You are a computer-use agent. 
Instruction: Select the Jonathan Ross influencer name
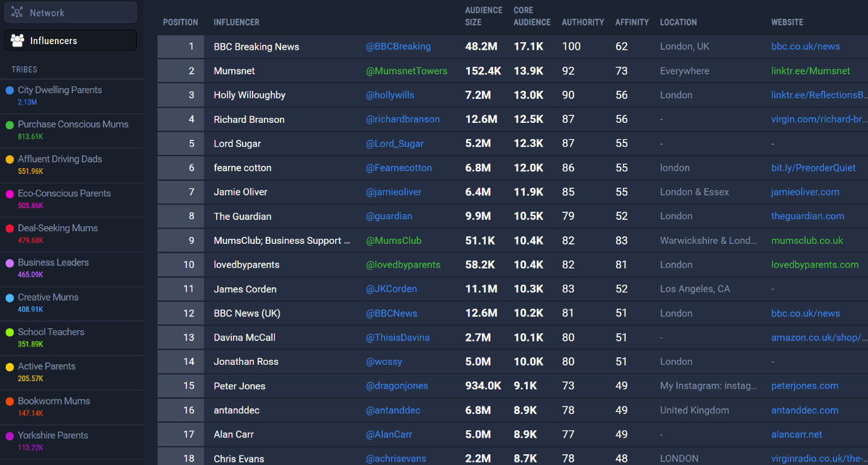[x=246, y=362]
